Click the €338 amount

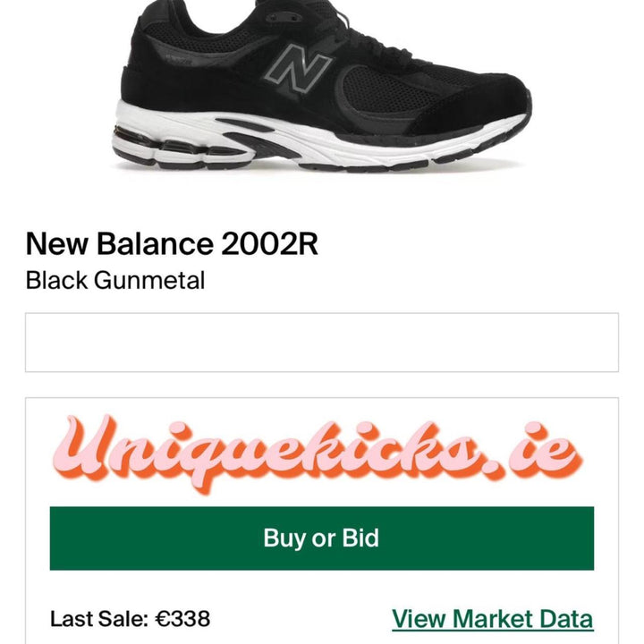pos(182,619)
